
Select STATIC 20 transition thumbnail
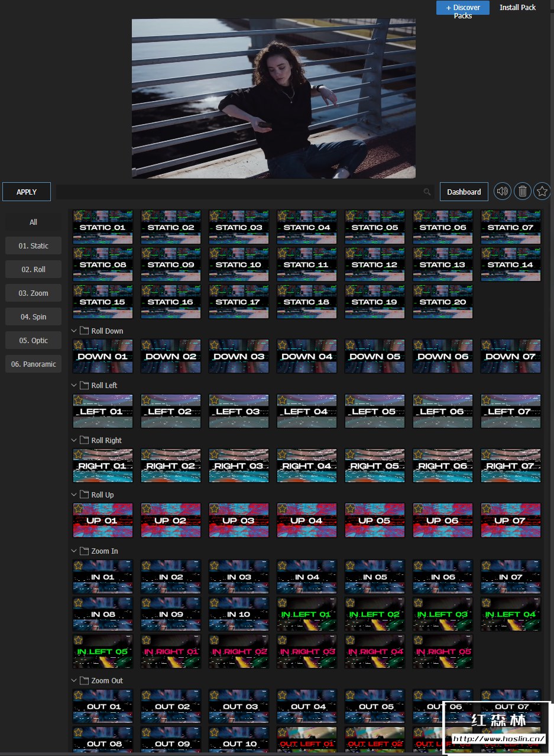coord(443,302)
